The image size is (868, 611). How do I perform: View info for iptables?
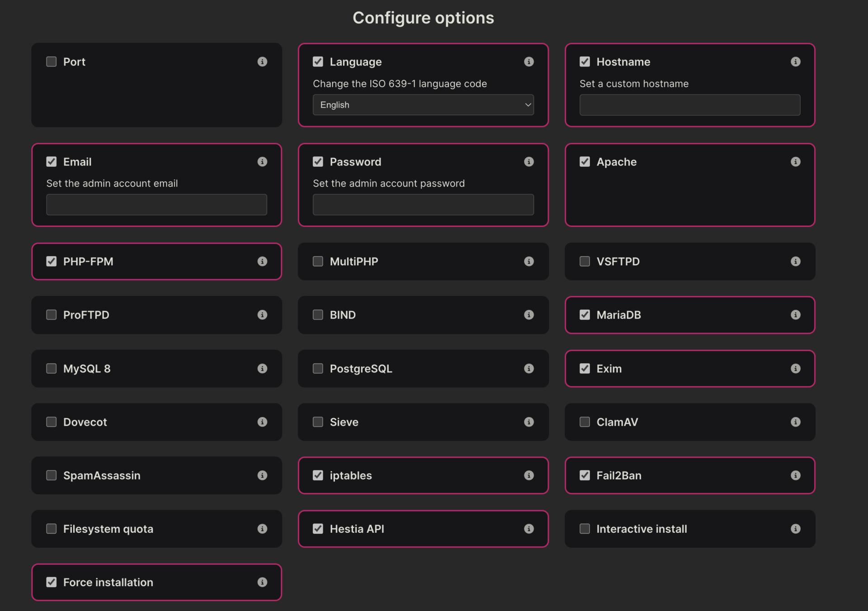[529, 475]
